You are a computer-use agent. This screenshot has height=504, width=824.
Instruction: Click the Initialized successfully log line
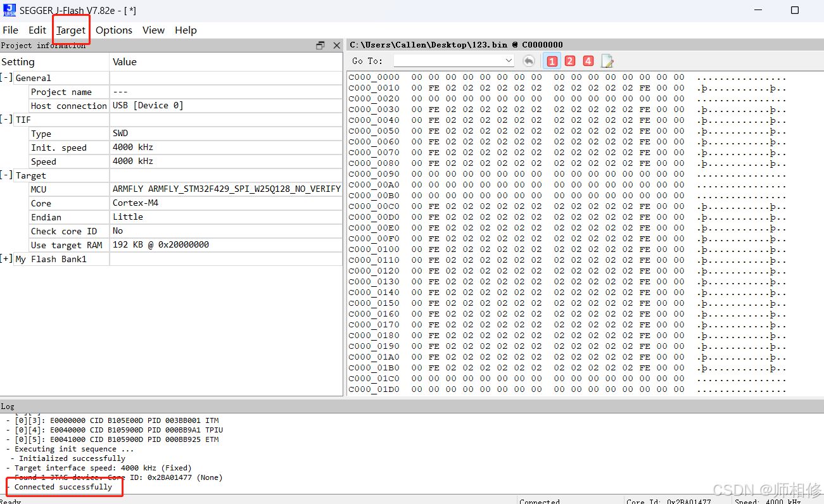[x=72, y=458]
